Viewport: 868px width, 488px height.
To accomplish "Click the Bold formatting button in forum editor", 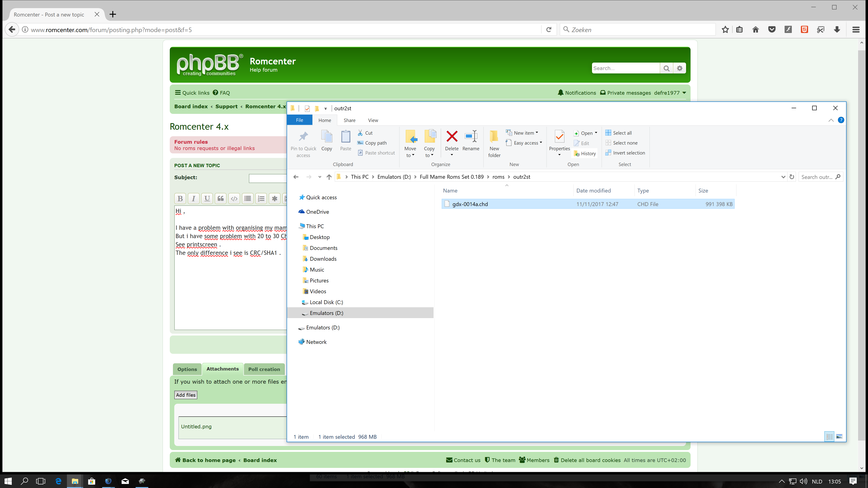I will click(180, 199).
